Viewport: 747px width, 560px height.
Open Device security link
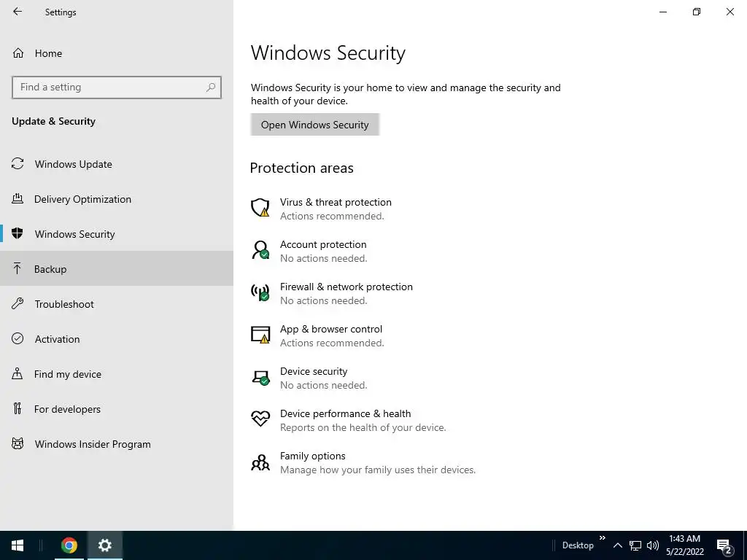[x=314, y=371]
